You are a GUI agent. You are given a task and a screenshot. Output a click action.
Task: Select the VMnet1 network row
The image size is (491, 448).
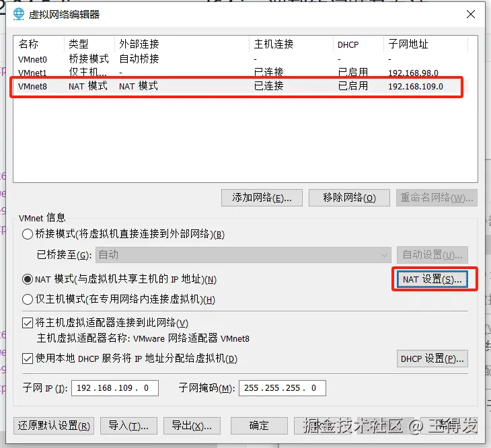[x=241, y=73]
